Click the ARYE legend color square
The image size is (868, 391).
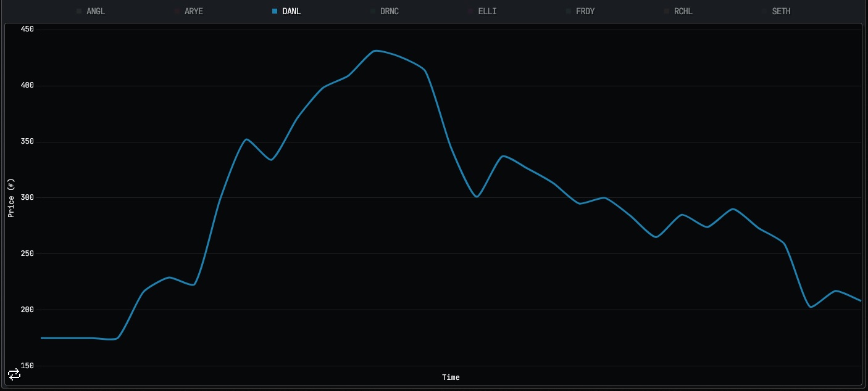point(177,11)
